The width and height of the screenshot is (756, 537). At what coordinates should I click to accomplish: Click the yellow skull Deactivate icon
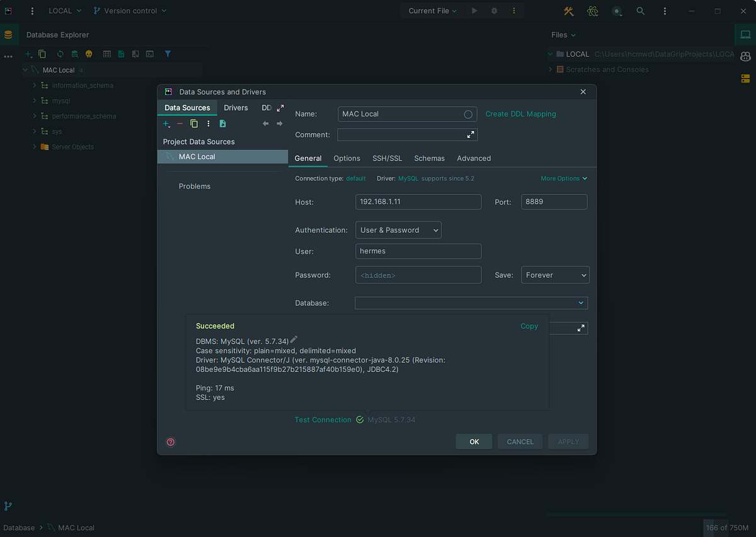coord(89,54)
